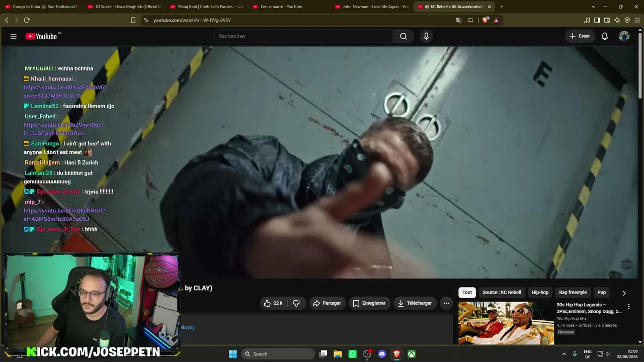The height and width of the screenshot is (362, 644).
Task: Select the Hip-hop filter chip
Action: pos(540,293)
